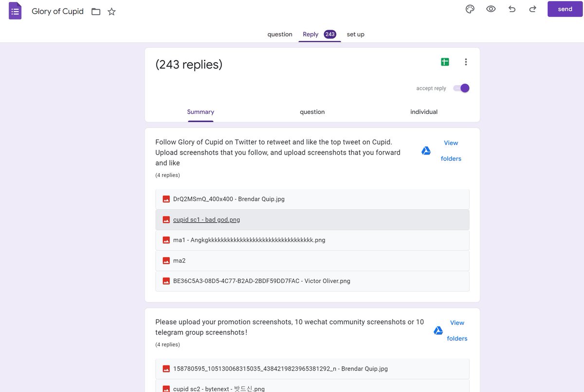
Task: Go to the set up tab
Action: point(356,35)
